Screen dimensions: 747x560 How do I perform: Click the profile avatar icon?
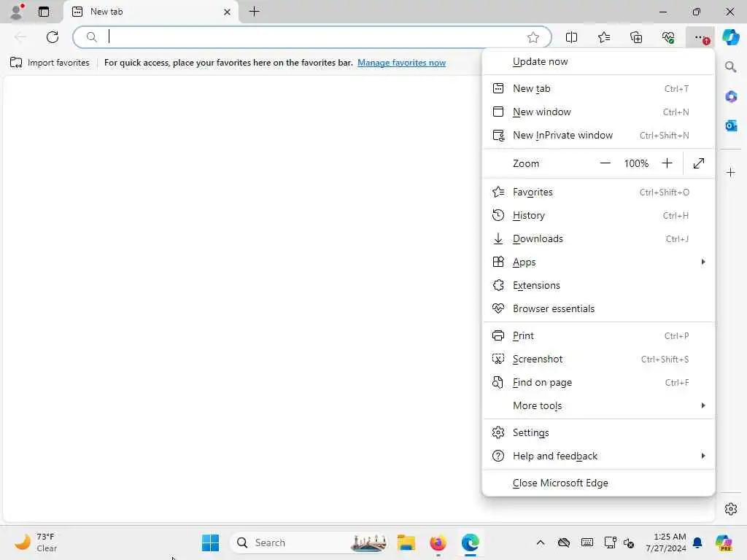(x=18, y=12)
